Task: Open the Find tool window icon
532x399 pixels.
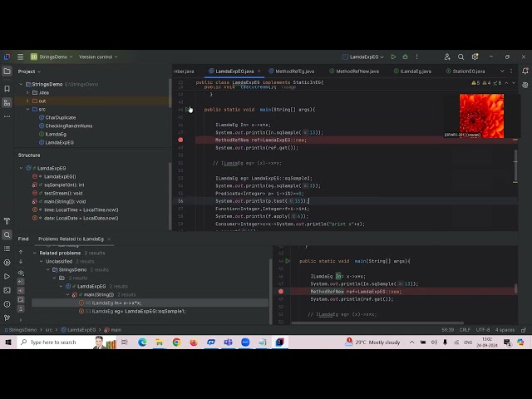Action: click(x=7, y=234)
